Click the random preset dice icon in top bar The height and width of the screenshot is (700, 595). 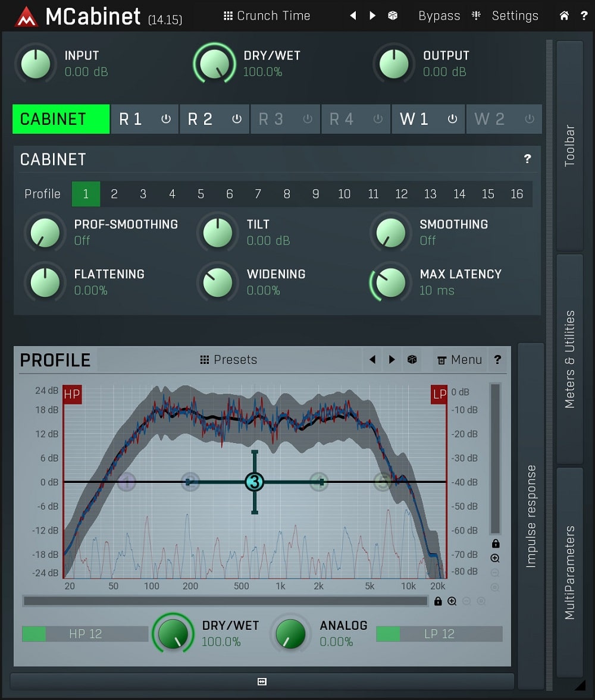point(393,15)
